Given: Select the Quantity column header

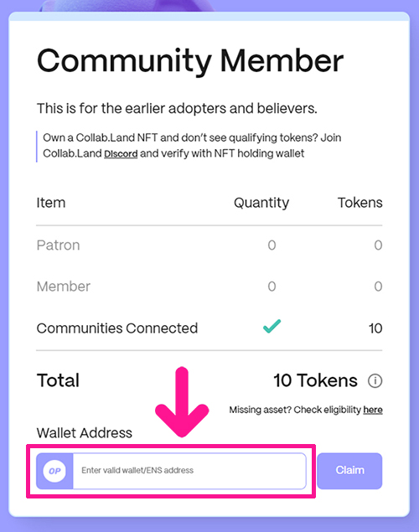Looking at the screenshot, I should point(261,203).
